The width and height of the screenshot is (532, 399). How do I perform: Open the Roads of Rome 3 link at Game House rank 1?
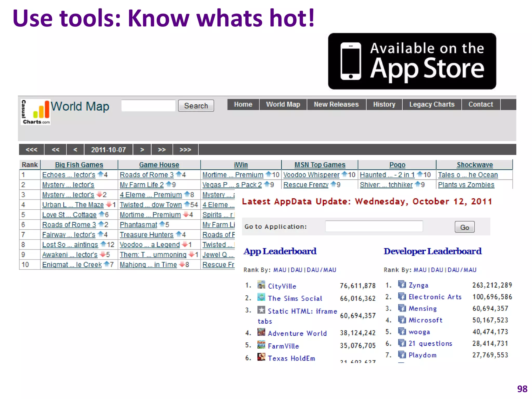click(x=147, y=175)
